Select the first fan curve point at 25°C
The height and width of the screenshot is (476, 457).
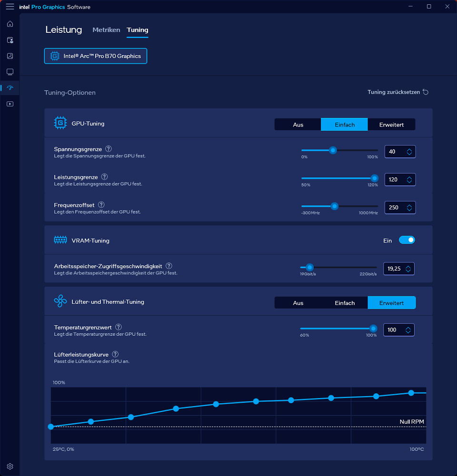click(51, 427)
